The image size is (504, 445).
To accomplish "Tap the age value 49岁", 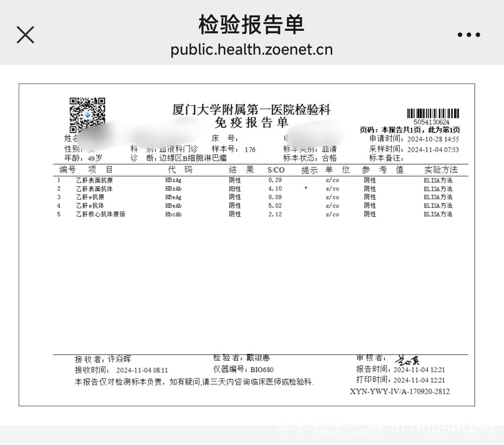I will [95, 159].
